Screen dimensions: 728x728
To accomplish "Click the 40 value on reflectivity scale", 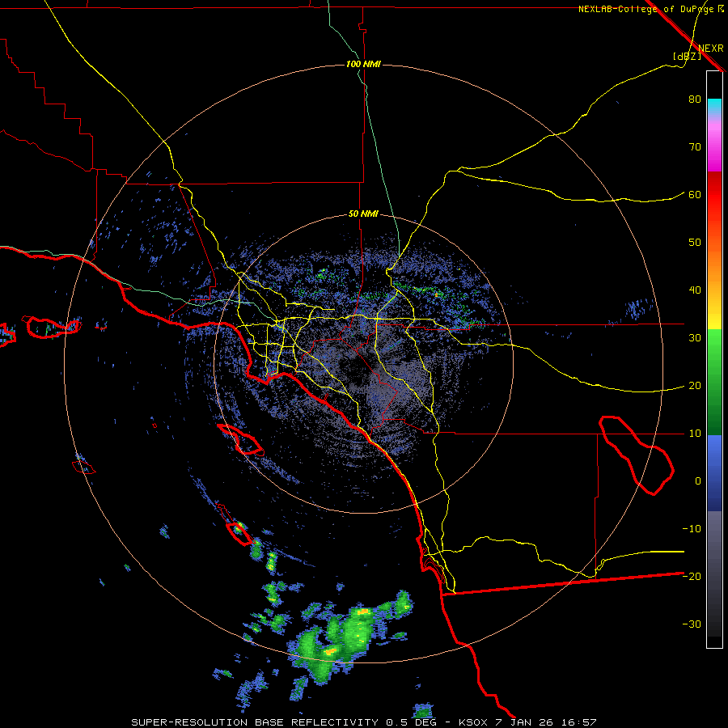I will pos(695,290).
